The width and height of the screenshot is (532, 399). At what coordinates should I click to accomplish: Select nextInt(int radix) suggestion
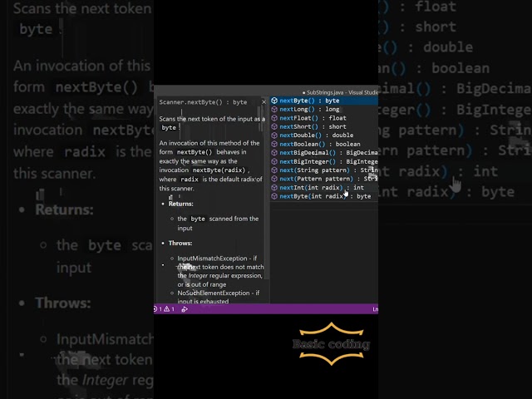(x=324, y=188)
